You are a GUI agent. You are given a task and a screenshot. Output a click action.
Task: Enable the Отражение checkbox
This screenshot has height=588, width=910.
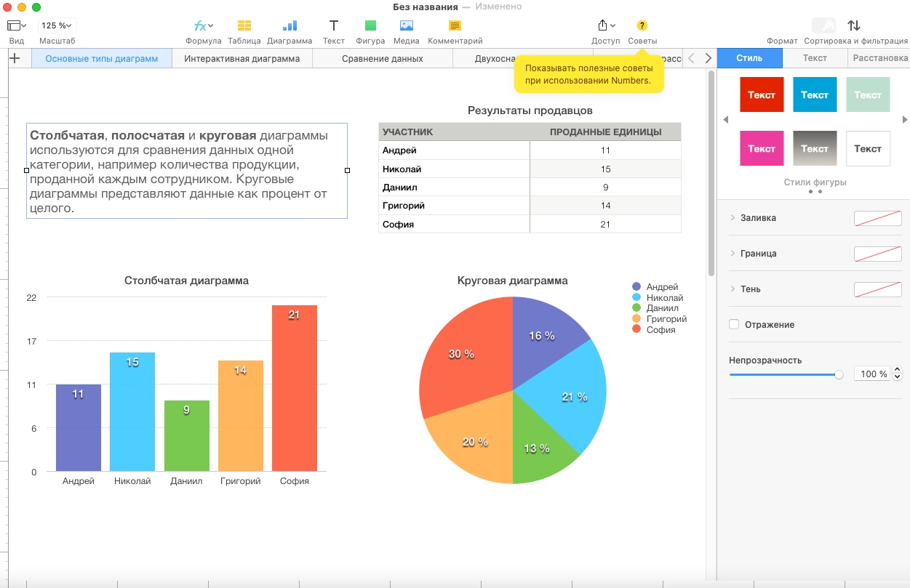point(734,325)
